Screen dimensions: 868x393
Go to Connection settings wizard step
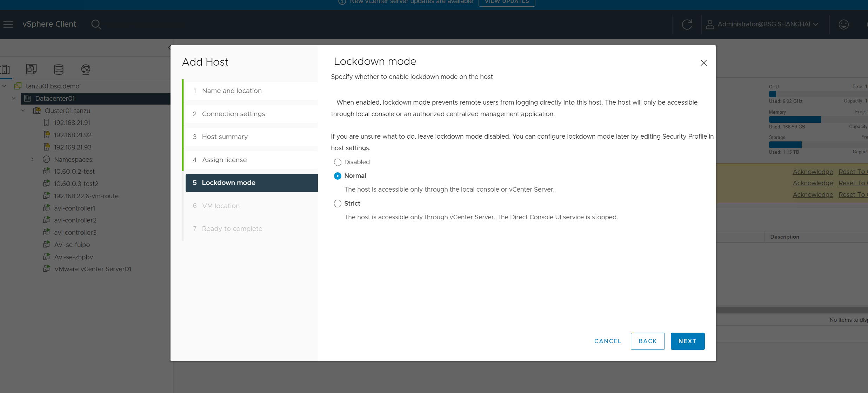(233, 114)
